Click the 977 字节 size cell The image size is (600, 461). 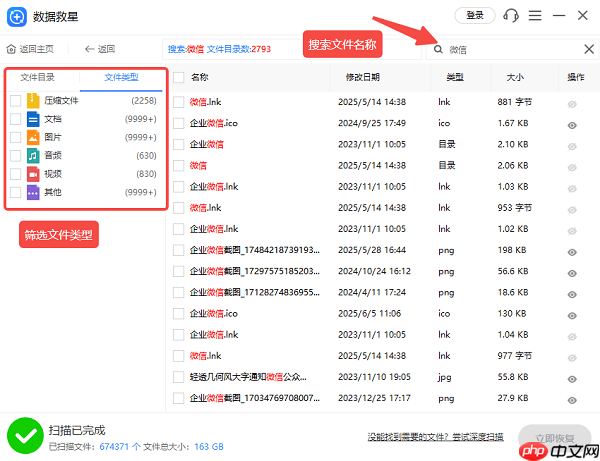pos(515,356)
